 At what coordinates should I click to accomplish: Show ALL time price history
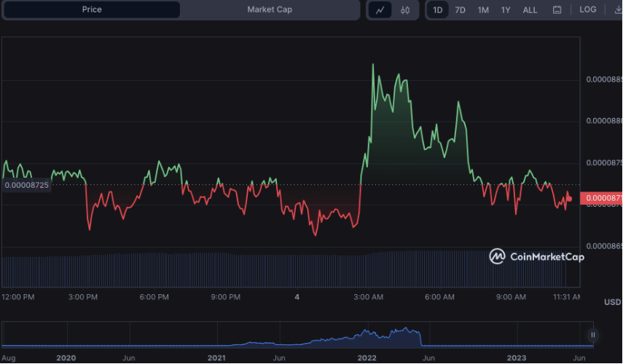(x=530, y=10)
